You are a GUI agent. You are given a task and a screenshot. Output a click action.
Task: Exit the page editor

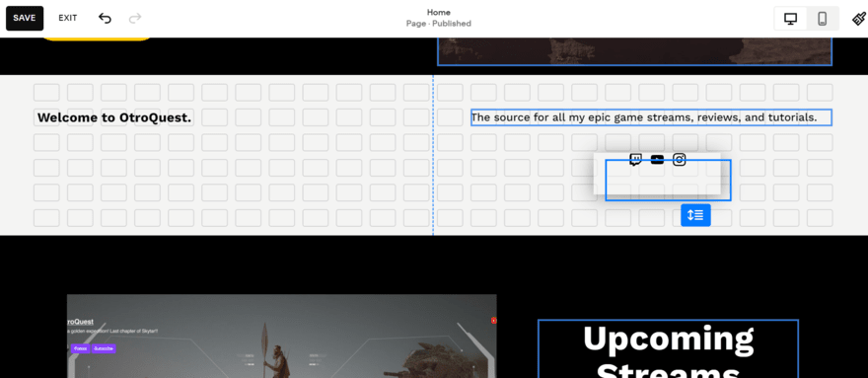(x=67, y=18)
